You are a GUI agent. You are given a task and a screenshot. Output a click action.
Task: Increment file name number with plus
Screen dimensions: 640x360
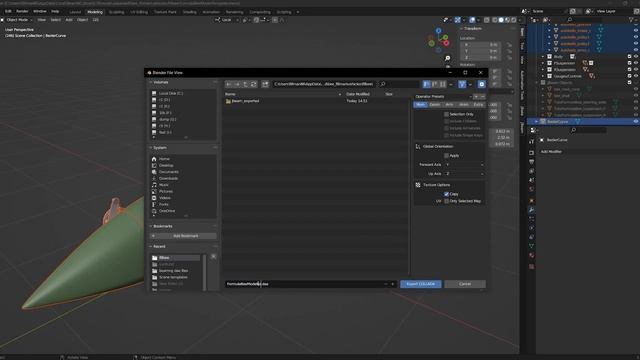point(393,284)
